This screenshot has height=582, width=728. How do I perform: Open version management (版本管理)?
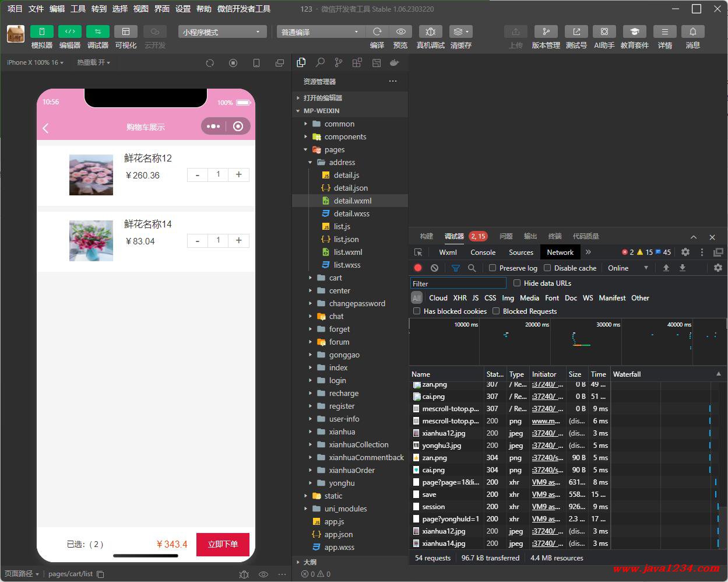(546, 31)
